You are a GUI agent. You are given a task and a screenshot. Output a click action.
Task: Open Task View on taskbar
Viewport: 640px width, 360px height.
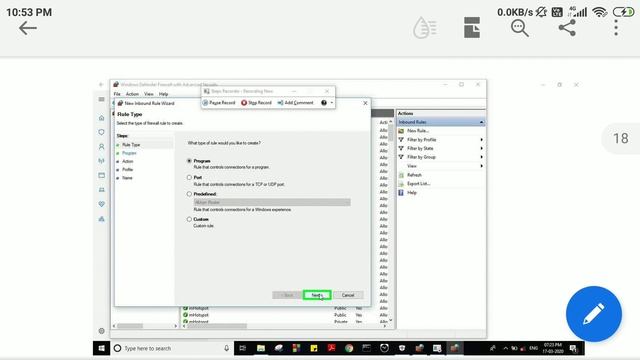[243, 348]
